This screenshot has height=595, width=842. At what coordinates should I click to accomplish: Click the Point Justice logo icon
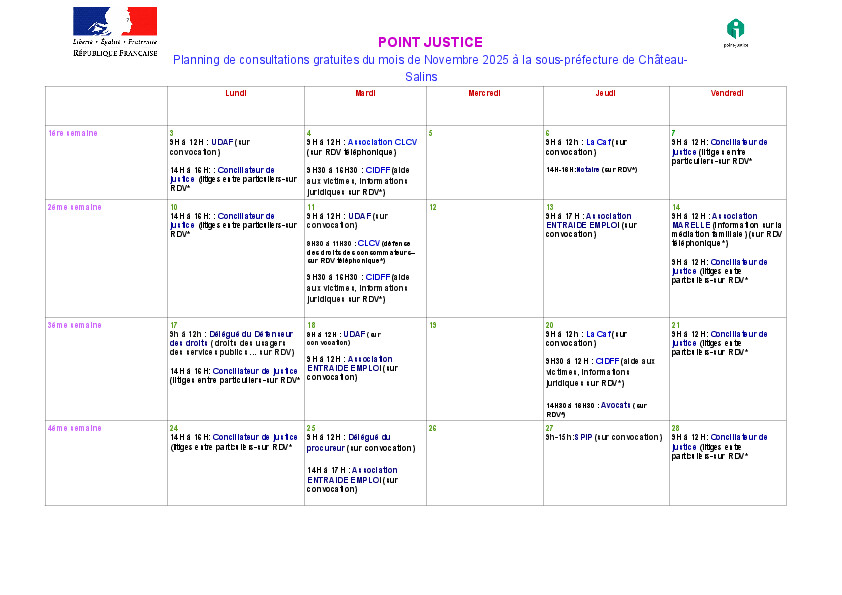pos(735,31)
